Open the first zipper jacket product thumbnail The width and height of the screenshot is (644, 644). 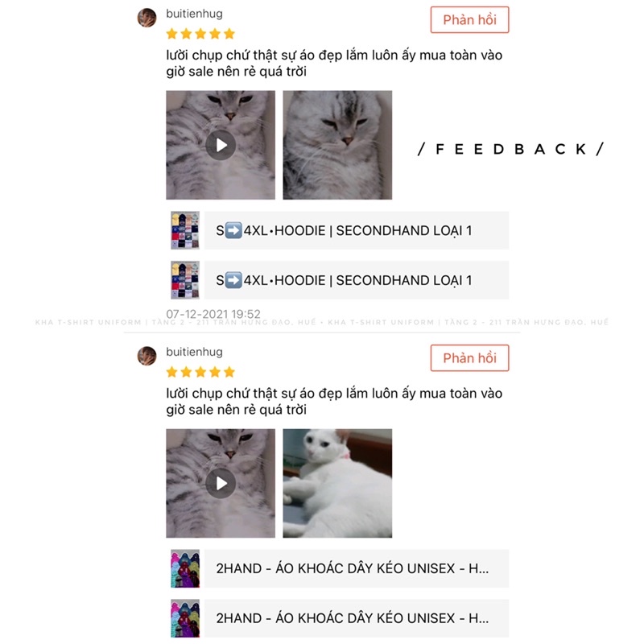pyautogui.click(x=185, y=568)
